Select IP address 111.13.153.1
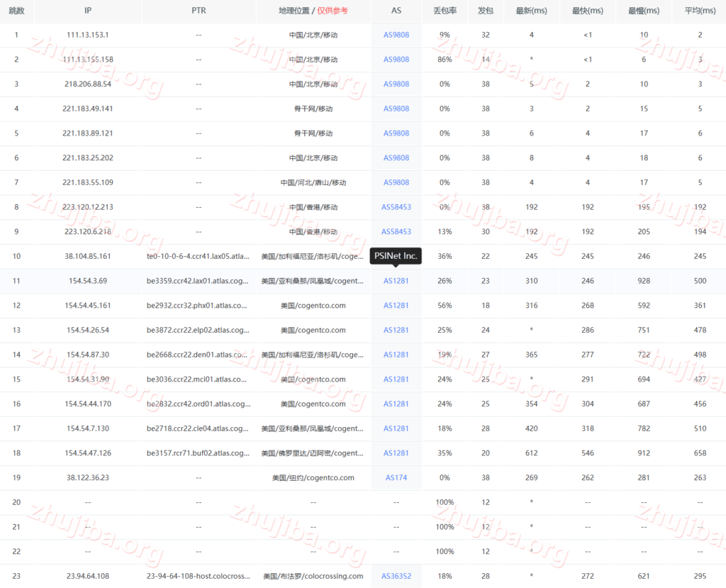Screen dimensions: 726x588 [x=88, y=34]
